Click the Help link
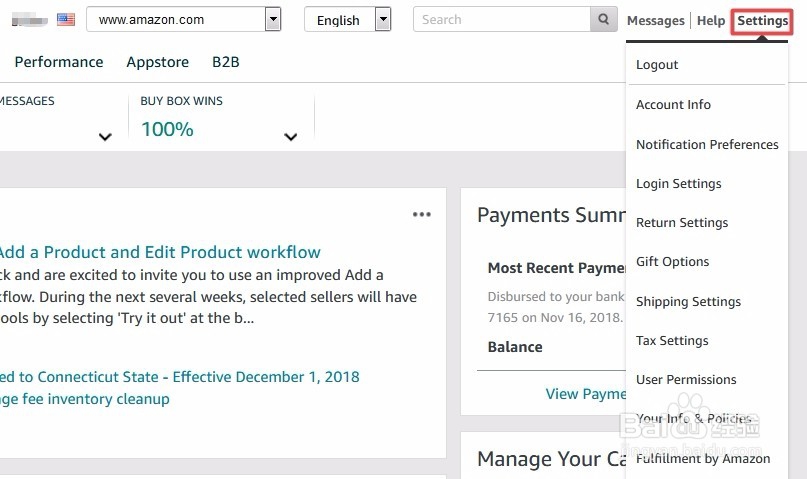Image resolution: width=807 pixels, height=479 pixels. click(711, 20)
